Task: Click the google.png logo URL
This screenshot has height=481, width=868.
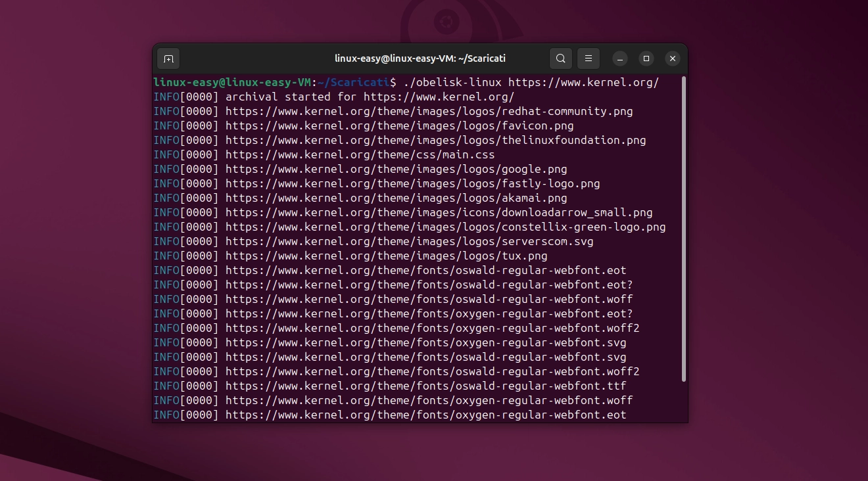Action: click(x=396, y=169)
